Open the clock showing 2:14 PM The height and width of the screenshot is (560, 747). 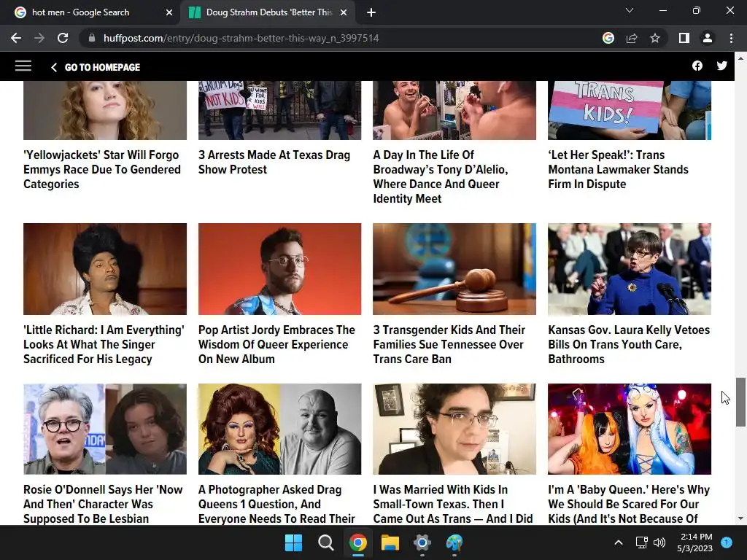(x=694, y=542)
